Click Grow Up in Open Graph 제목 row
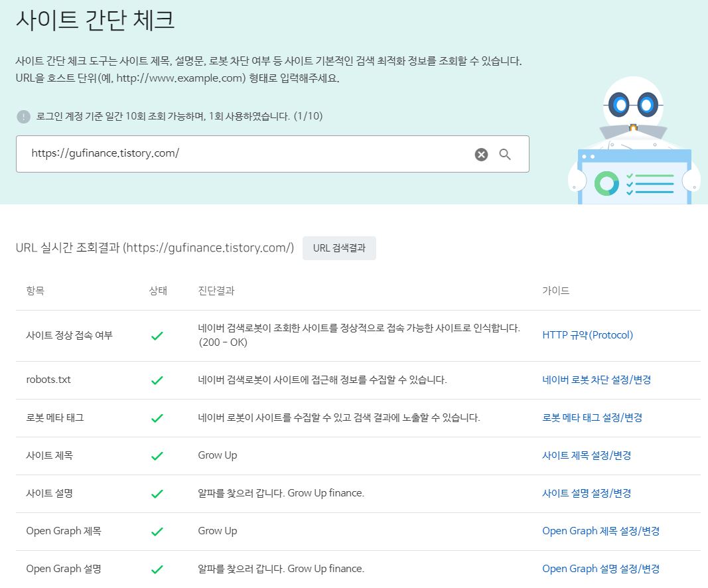 click(x=217, y=531)
